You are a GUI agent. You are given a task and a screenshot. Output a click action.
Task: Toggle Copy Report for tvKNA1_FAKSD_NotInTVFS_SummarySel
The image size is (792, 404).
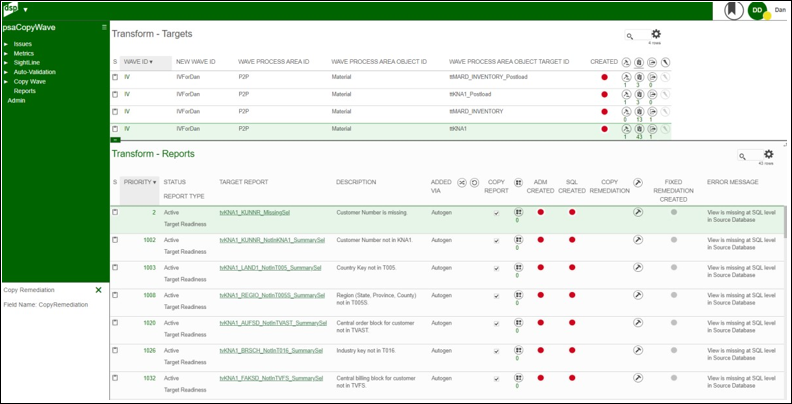tap(496, 379)
